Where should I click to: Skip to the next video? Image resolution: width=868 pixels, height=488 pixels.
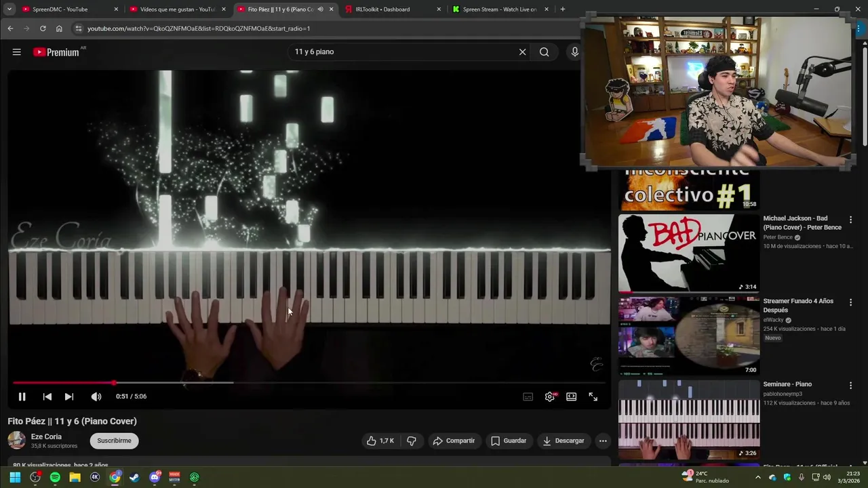tap(69, 396)
